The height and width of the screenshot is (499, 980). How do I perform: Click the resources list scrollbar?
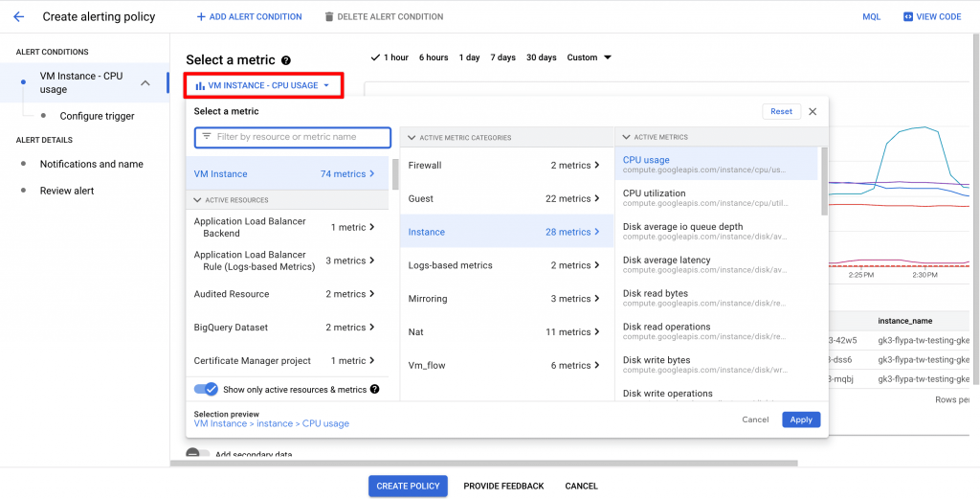395,174
